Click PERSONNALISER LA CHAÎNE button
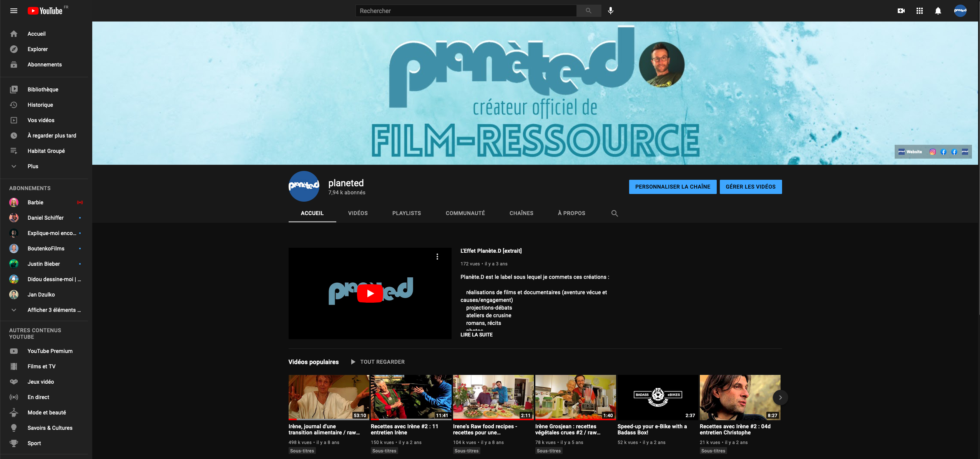This screenshot has width=980, height=459. pyautogui.click(x=673, y=187)
